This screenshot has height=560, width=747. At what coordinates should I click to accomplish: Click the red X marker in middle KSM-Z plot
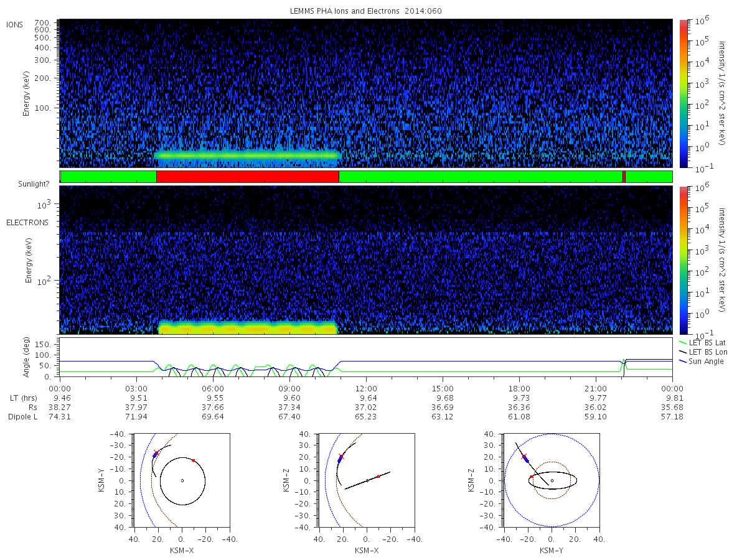[341, 457]
